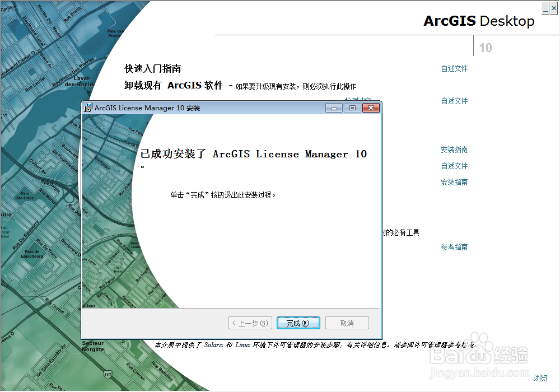The height and width of the screenshot is (392, 560).
Task: Open the second 安装指南 link, below 自述文件
Action: click(x=454, y=182)
